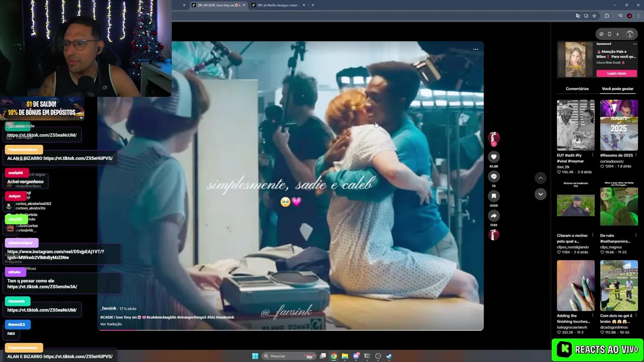Click the clipes_nostalgiando author name
The image size is (644, 362).
point(573,247)
